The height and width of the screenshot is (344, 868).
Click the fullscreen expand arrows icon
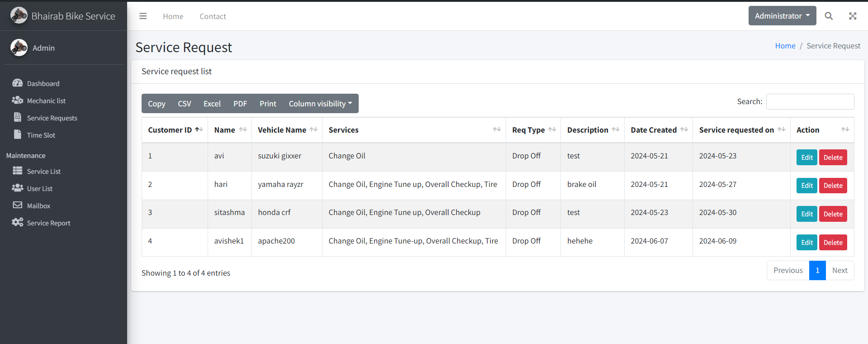tap(853, 16)
